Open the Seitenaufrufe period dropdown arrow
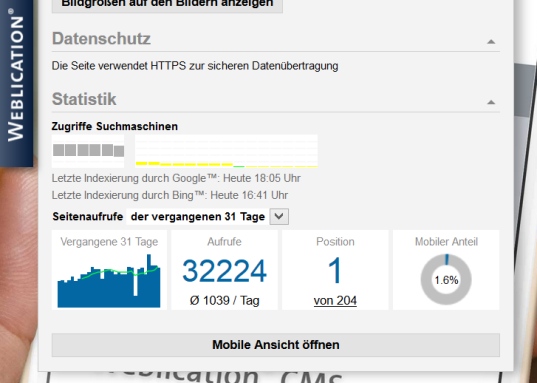Screen dimensions: 537x383 (279, 217)
